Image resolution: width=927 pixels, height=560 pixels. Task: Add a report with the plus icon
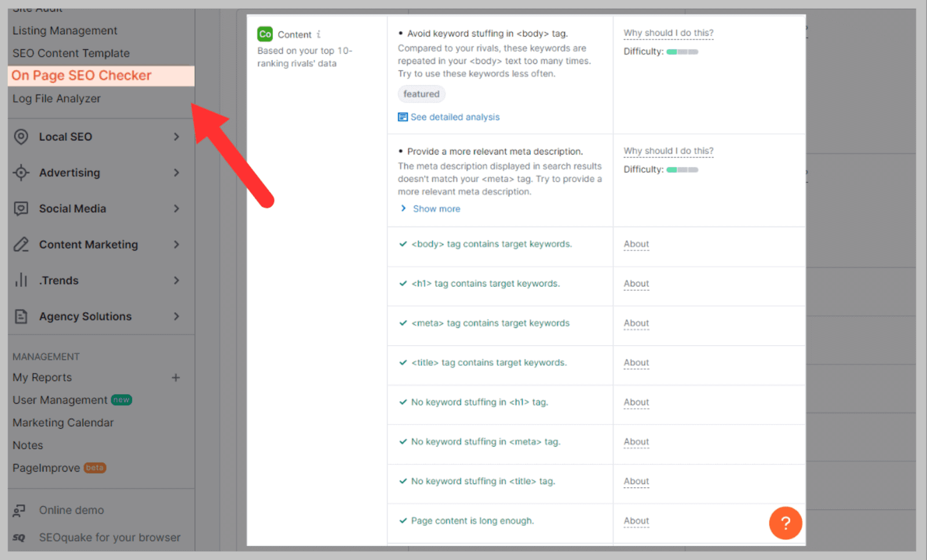pyautogui.click(x=176, y=378)
